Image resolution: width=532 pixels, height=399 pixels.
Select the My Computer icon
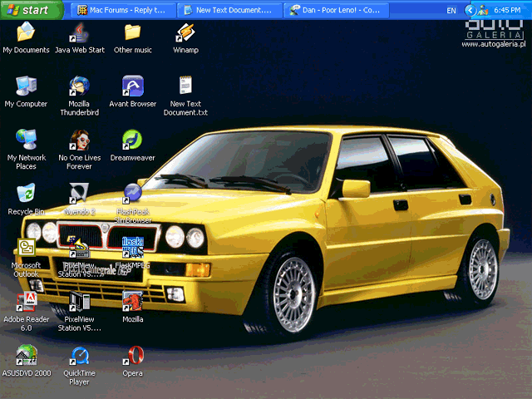tap(26, 86)
